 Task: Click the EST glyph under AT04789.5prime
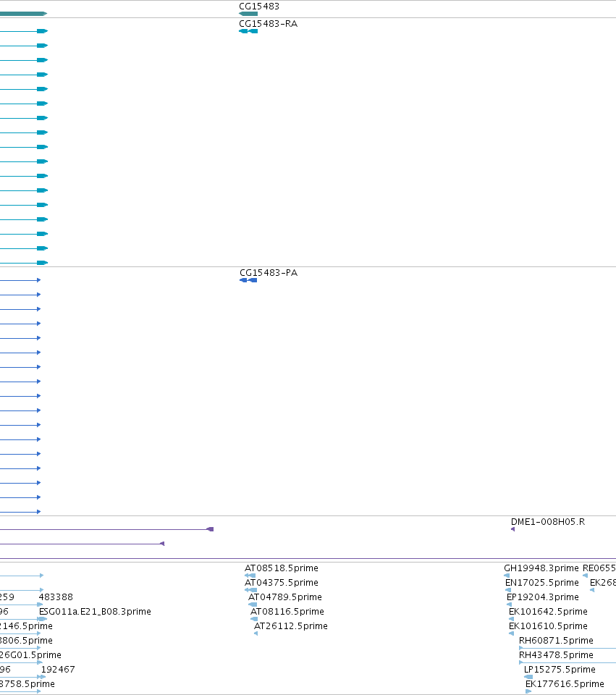[x=253, y=605]
